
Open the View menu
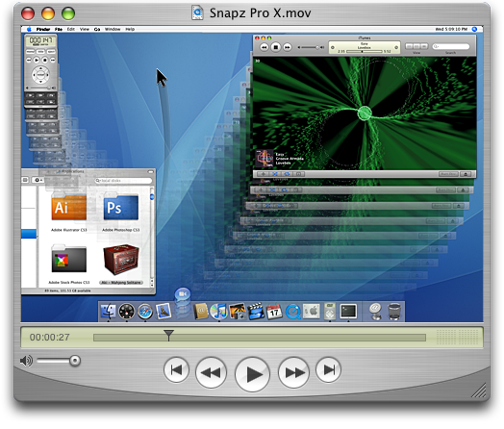(84, 29)
